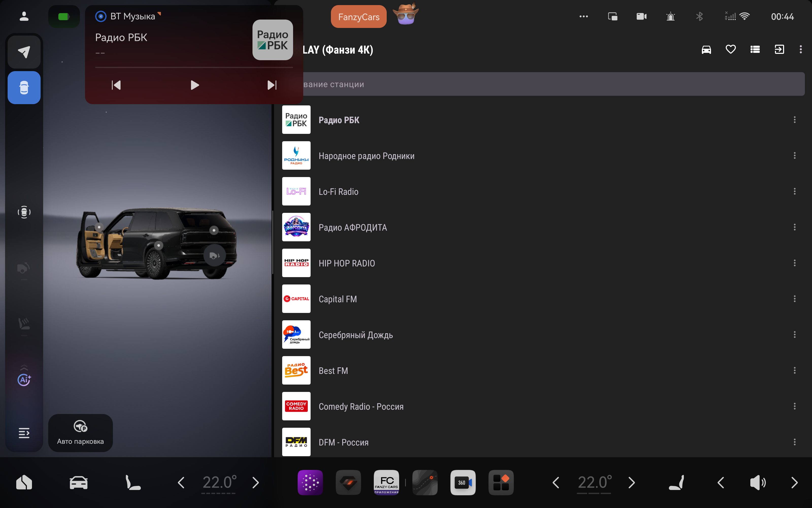Click the Comedy Radio station logo
This screenshot has height=508, width=812.
pos(296,406)
